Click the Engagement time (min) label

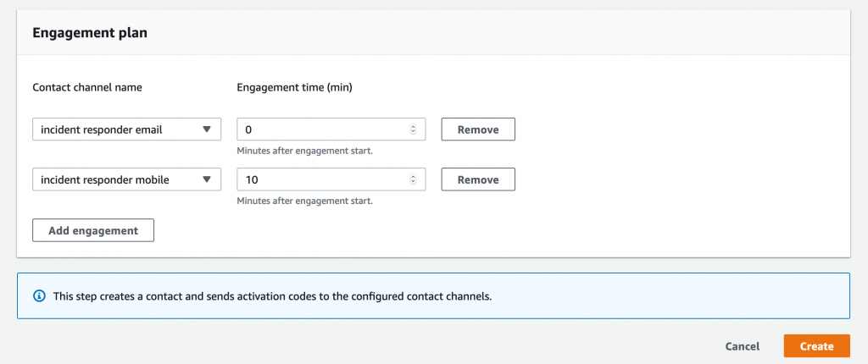click(x=294, y=87)
